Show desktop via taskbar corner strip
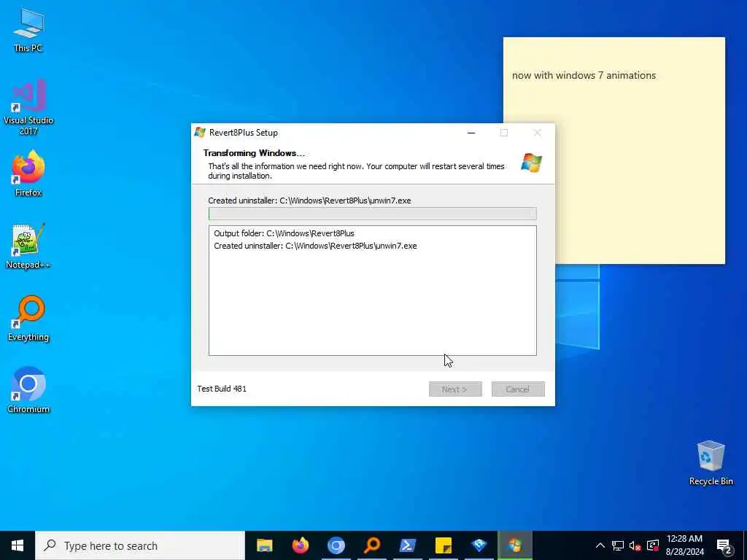 point(745,545)
